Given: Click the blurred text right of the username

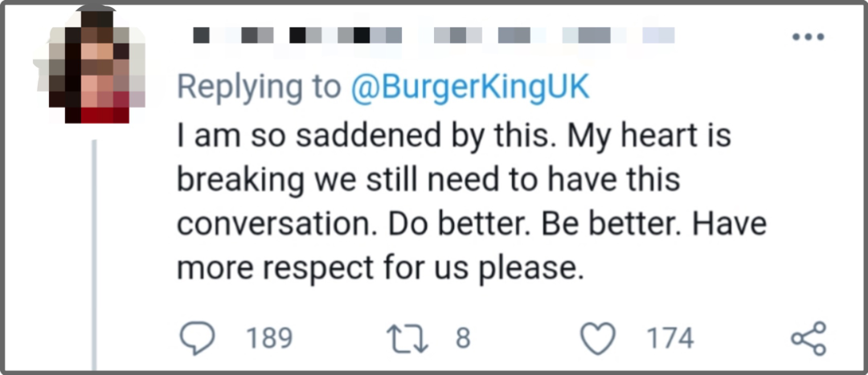Looking at the screenshot, I should pyautogui.click(x=555, y=36).
